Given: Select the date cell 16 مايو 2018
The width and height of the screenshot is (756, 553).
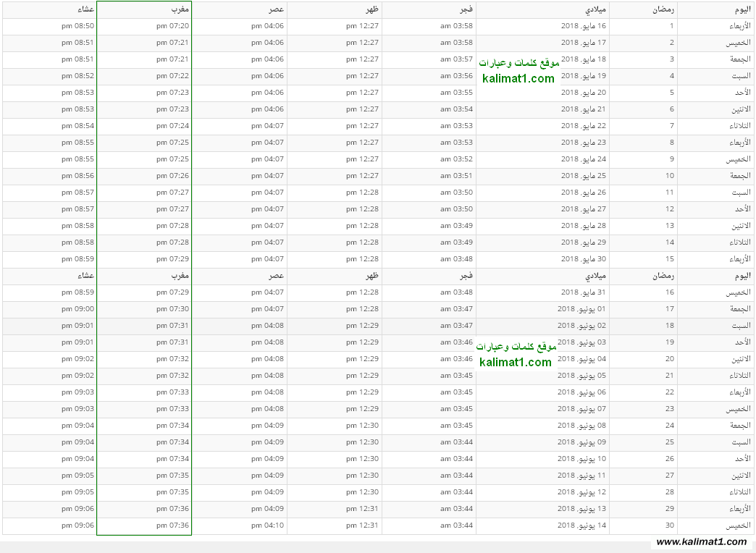Looking at the screenshot, I should coord(583,26).
